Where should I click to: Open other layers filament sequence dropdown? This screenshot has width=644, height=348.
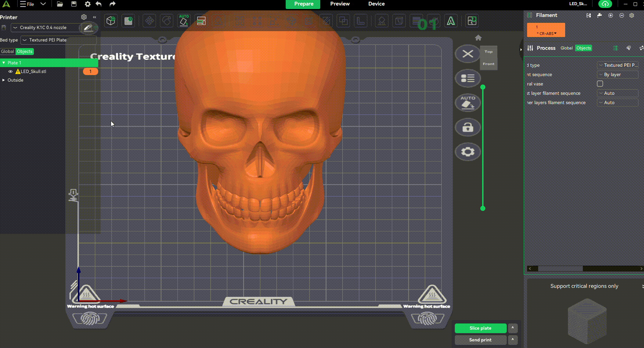coord(618,103)
